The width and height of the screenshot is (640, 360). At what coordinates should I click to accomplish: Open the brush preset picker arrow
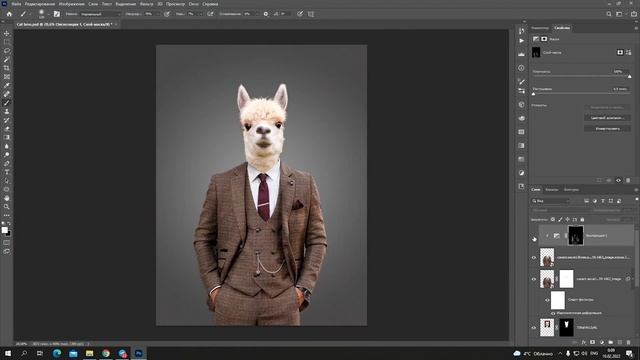(x=48, y=14)
